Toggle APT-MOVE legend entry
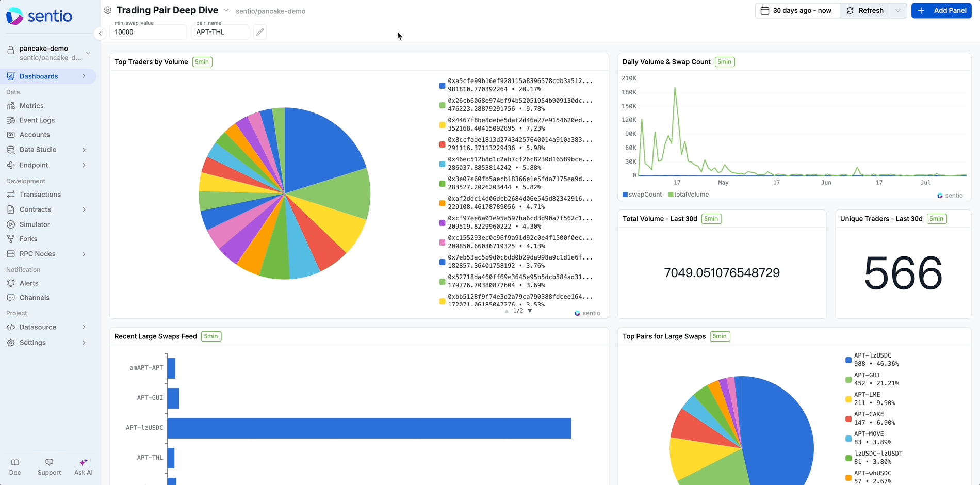 click(x=869, y=438)
